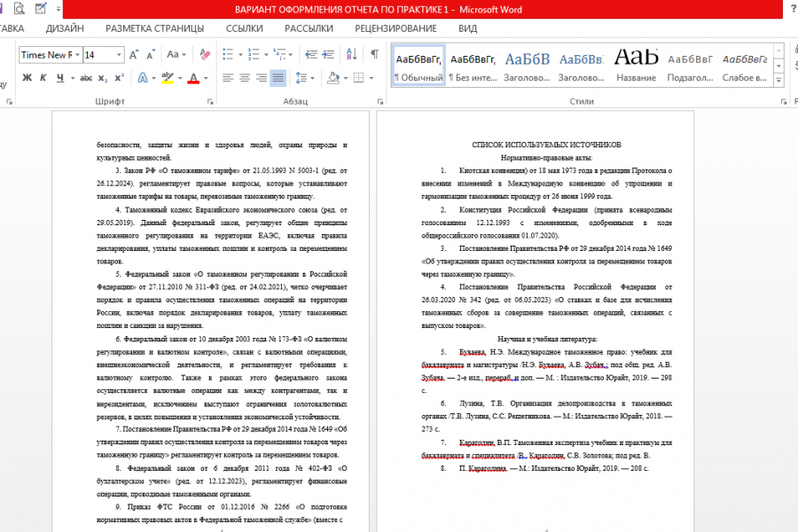The image size is (798, 532).
Task: Toggle underline (Ч) formatting
Action: pyautogui.click(x=60, y=77)
